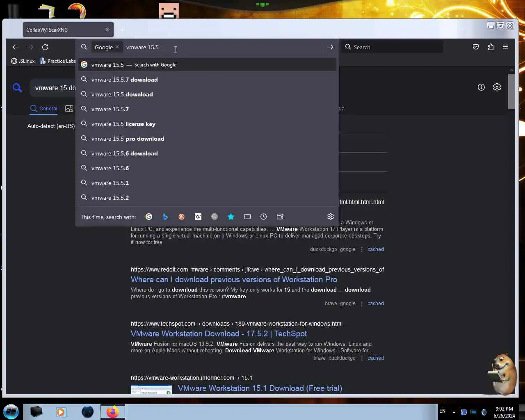Open a new tab with plus button

click(122, 30)
